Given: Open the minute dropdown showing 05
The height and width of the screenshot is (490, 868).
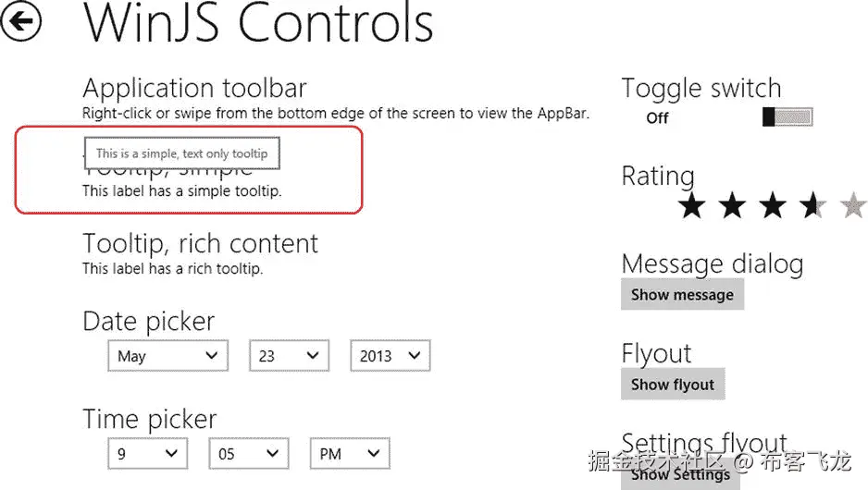Looking at the screenshot, I should pos(248,454).
